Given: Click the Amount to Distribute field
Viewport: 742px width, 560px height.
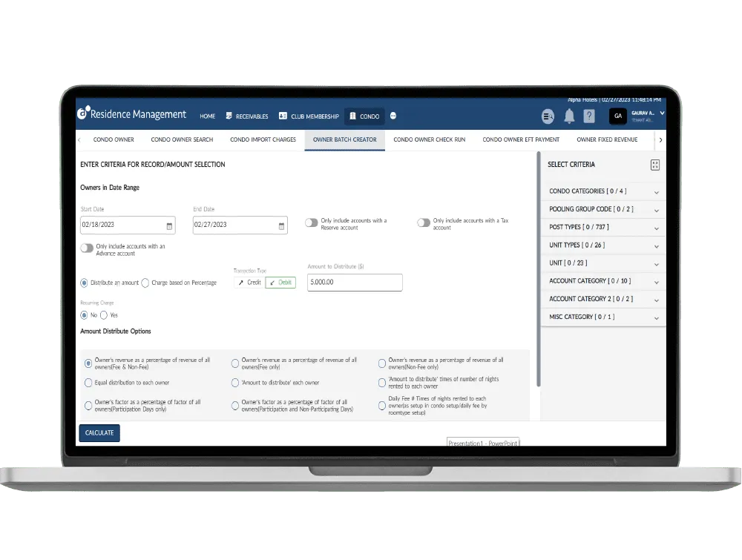Looking at the screenshot, I should (x=355, y=283).
